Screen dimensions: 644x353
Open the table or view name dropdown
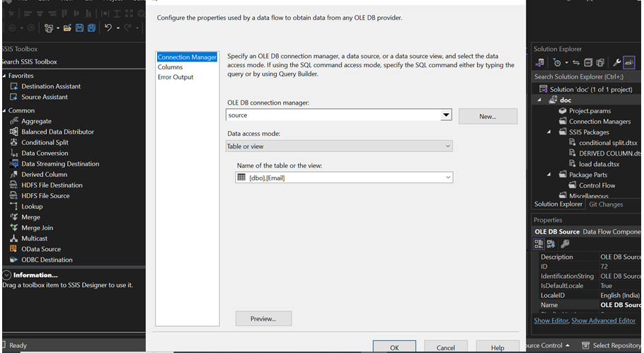pos(447,178)
